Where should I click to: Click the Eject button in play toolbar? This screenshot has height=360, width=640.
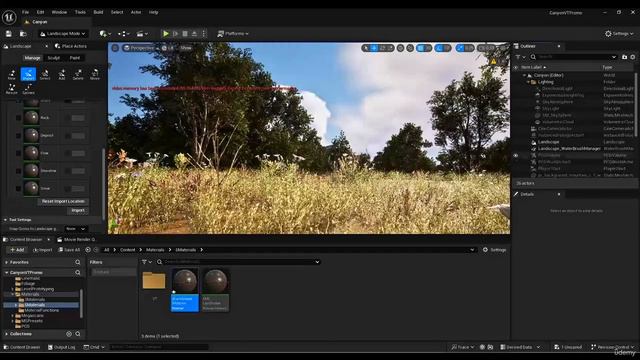(194, 33)
